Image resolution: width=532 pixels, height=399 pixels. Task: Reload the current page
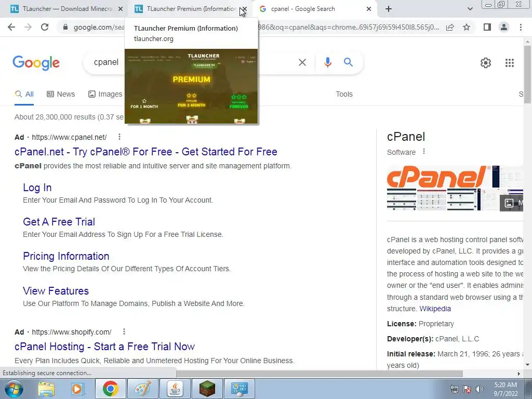[x=45, y=27]
